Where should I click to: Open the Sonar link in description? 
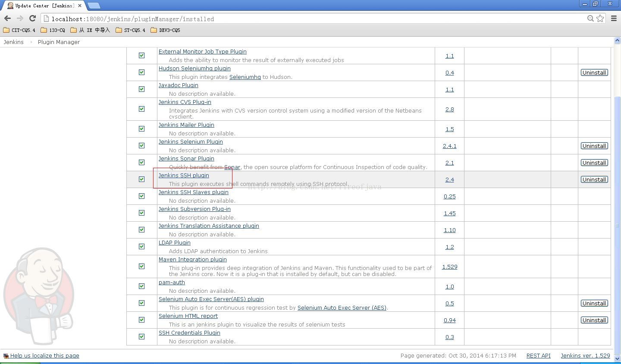(x=232, y=167)
